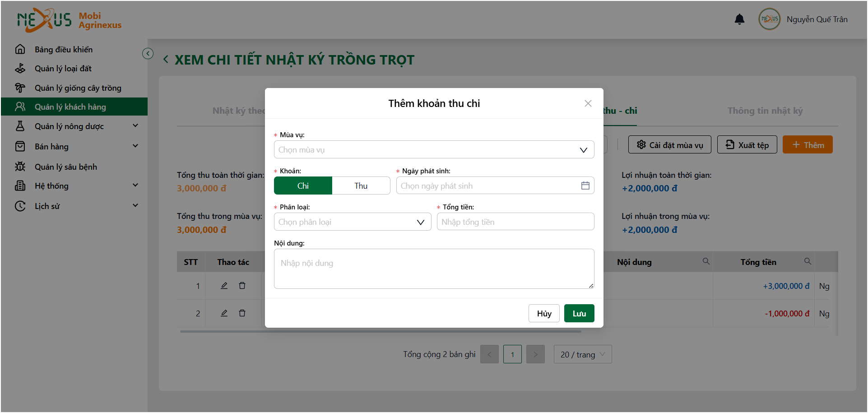Viewport: 868px width, 413px height.
Task: Select Chi as the Khoản type
Action: (303, 186)
